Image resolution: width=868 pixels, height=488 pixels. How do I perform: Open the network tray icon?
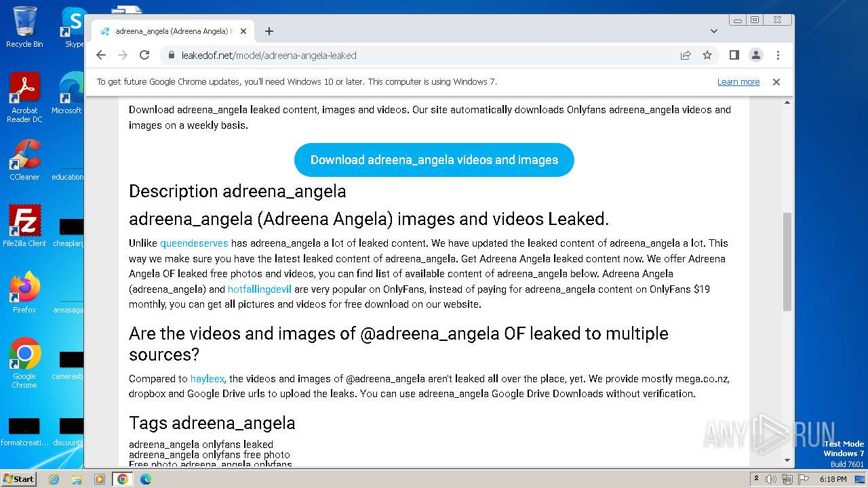coord(787,479)
